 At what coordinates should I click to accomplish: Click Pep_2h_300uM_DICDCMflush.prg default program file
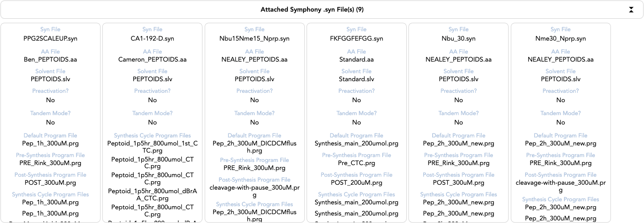click(254, 147)
